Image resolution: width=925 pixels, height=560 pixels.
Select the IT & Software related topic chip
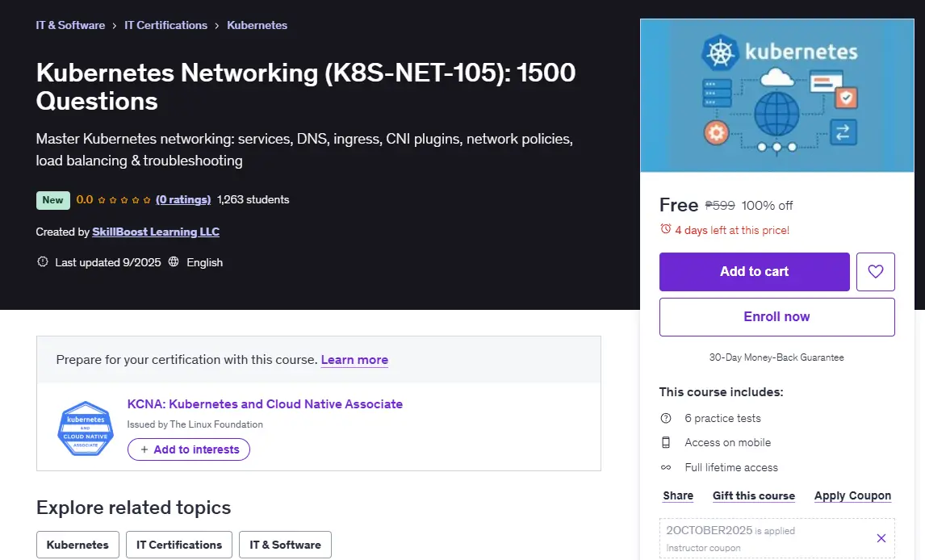[285, 545]
